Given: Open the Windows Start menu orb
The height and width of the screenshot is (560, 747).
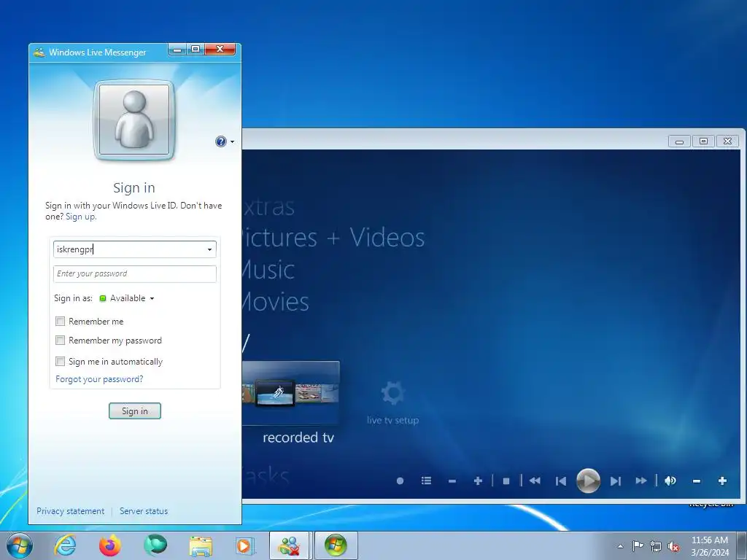Looking at the screenshot, I should (x=20, y=545).
